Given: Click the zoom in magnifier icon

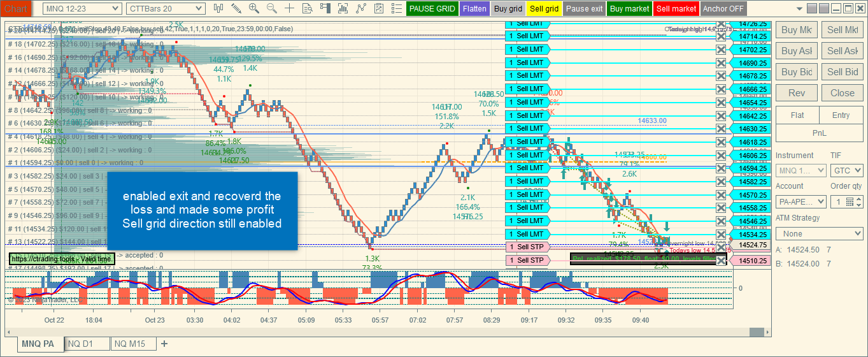Looking at the screenshot, I should (x=254, y=8).
